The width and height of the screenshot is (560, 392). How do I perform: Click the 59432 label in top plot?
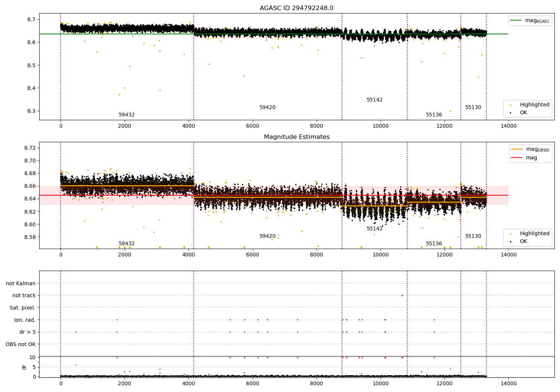coord(127,115)
